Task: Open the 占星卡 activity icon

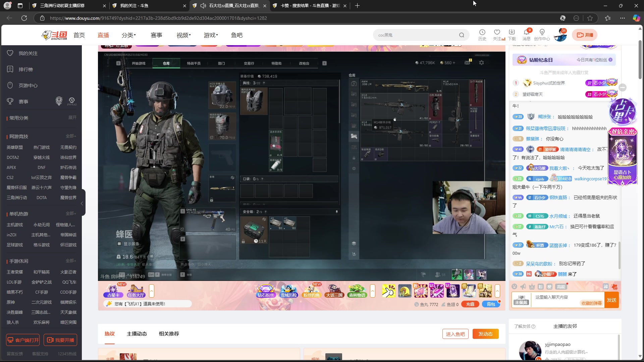Action: (113, 291)
